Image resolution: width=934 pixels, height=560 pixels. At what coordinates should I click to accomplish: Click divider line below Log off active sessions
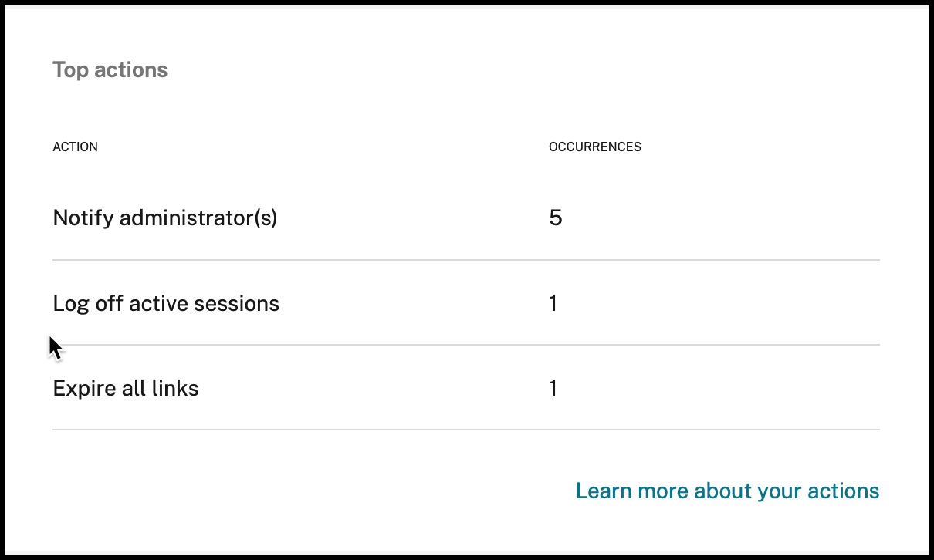click(465, 345)
